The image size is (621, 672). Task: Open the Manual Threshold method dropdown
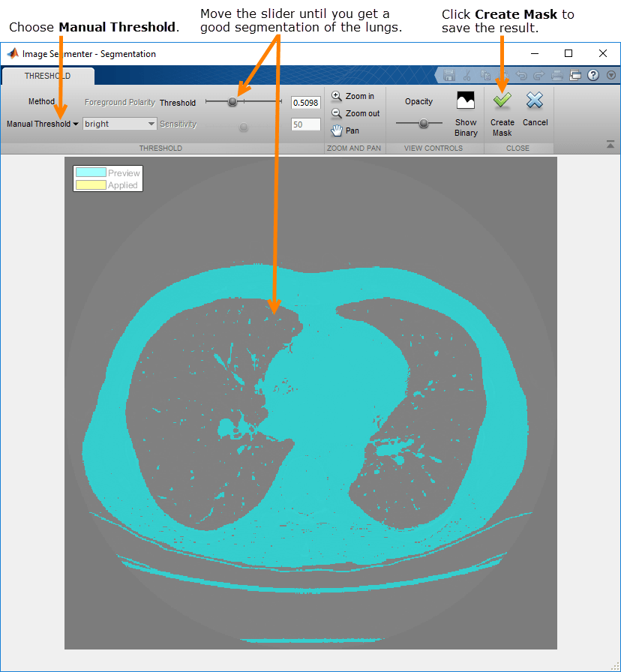(x=43, y=124)
